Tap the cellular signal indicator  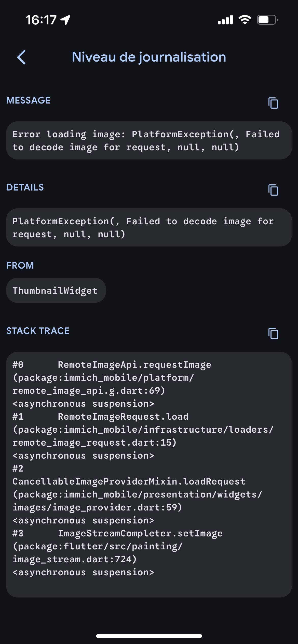pos(226,19)
